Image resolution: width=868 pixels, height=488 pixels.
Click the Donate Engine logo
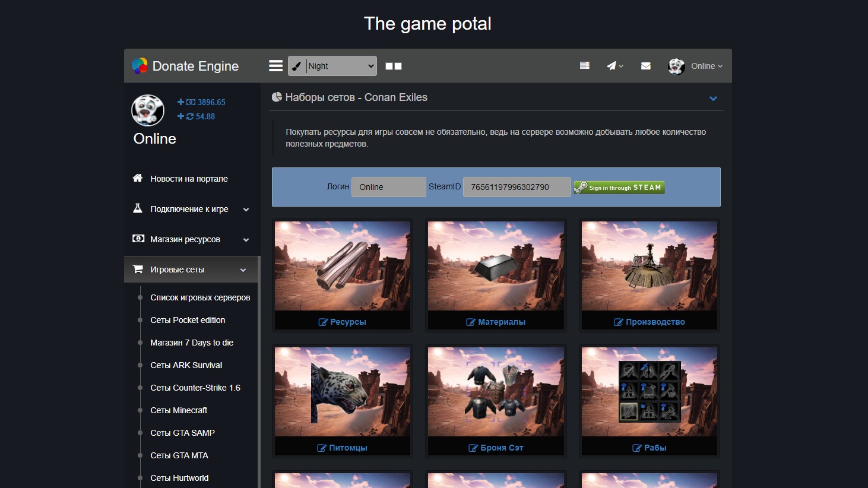[185, 66]
